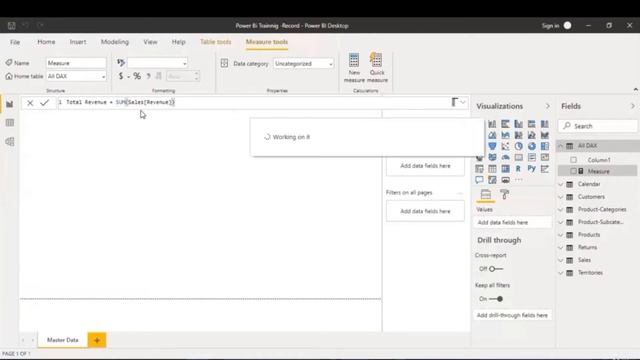640x360 pixels.
Task: Open the View ribbon tab
Action: tap(150, 42)
